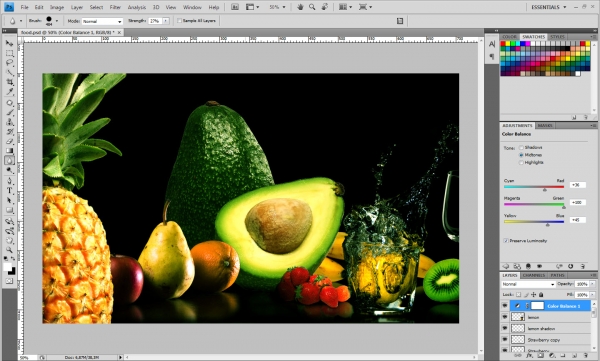Open the Analysis menu
Image resolution: width=600 pixels, height=361 pixels.
tap(137, 7)
